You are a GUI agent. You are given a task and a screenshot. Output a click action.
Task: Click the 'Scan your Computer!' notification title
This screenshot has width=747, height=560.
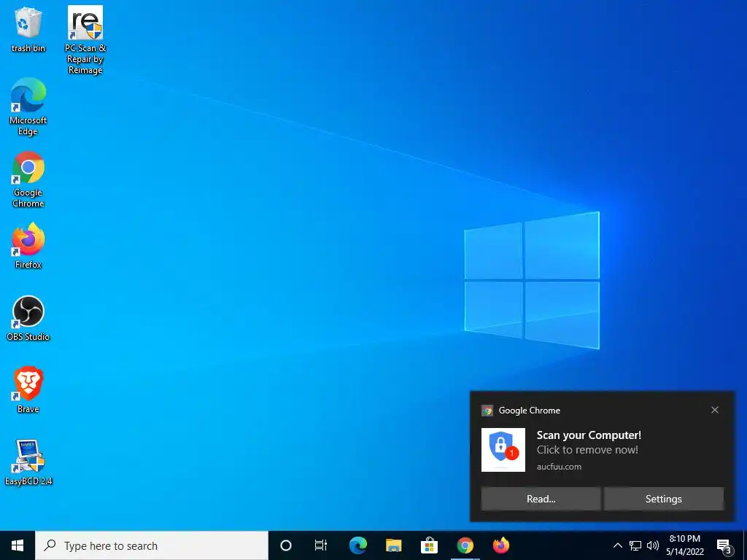(589, 435)
